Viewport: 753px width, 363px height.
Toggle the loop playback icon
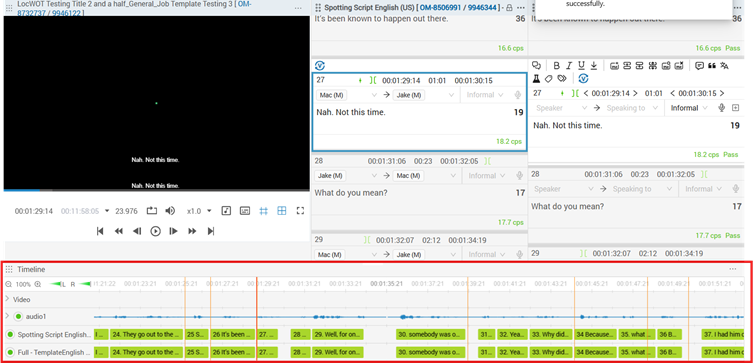pyautogui.click(x=152, y=210)
